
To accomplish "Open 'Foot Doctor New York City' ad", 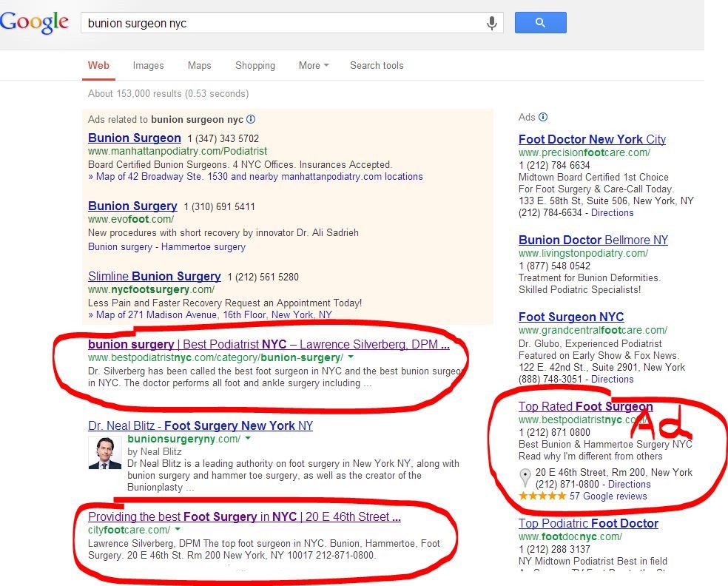I will click(x=592, y=139).
